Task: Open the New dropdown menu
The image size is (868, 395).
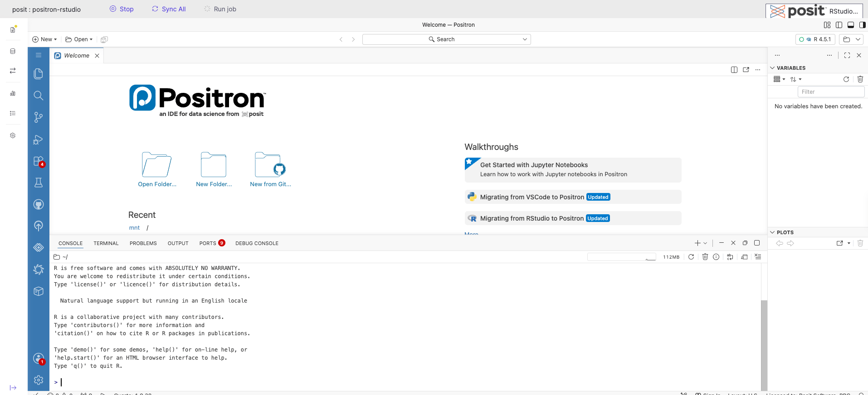Action: 44,39
